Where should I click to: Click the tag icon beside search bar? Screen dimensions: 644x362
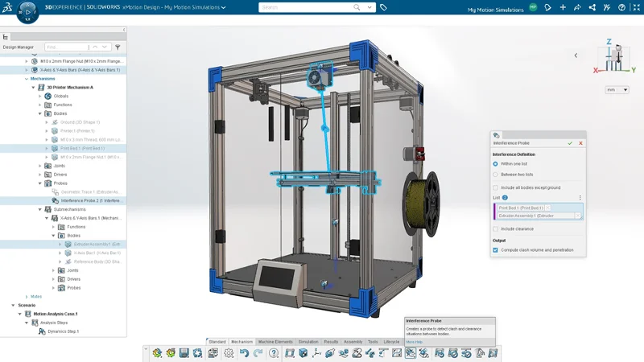(383, 7)
